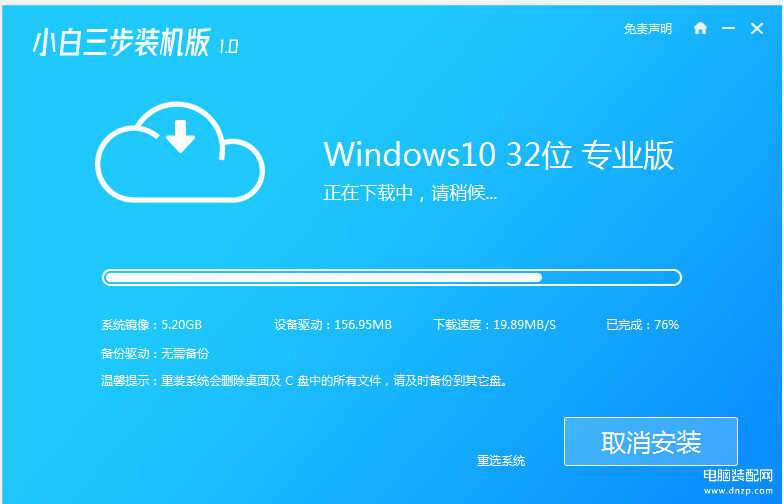Click the cloud download icon
The height and width of the screenshot is (504, 783).
180,152
